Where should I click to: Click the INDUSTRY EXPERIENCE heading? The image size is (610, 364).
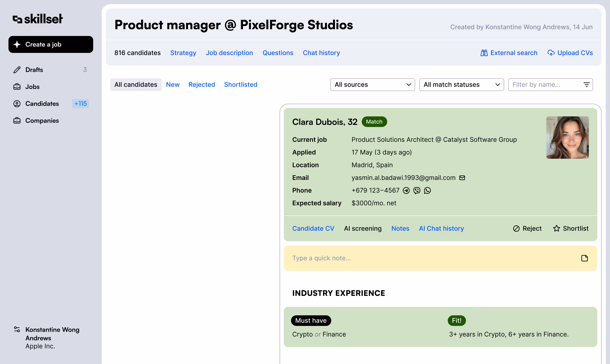click(x=338, y=293)
